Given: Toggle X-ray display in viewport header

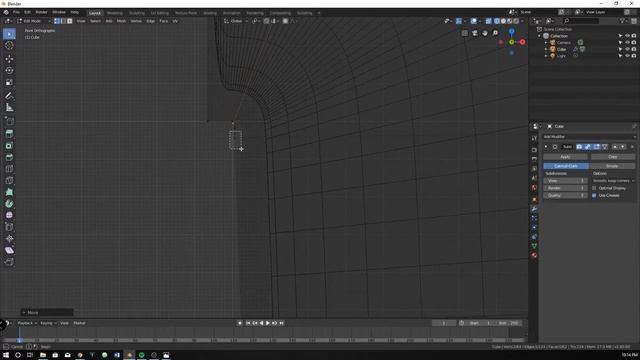Looking at the screenshot, I should pos(489,21).
